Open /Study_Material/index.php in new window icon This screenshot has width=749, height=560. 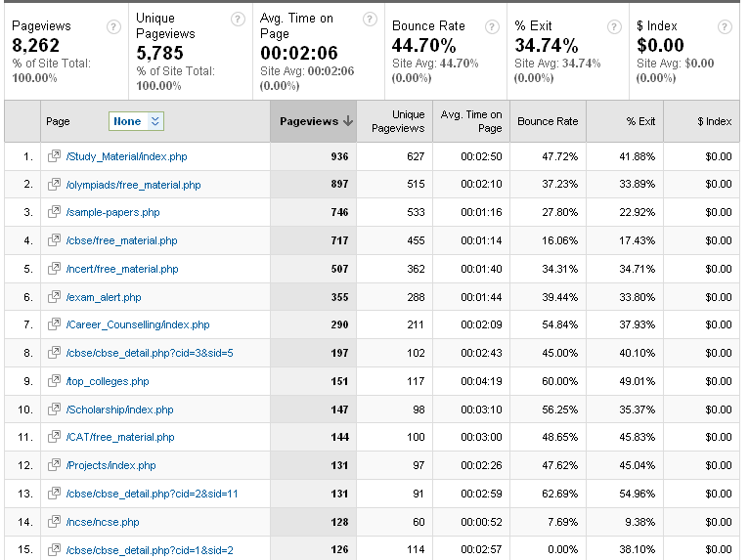point(54,155)
